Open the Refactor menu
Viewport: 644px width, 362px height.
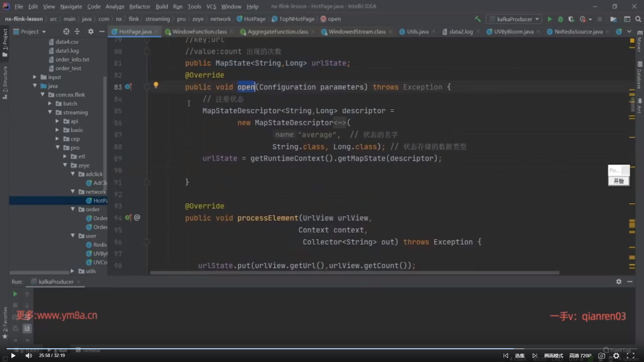[140, 6]
